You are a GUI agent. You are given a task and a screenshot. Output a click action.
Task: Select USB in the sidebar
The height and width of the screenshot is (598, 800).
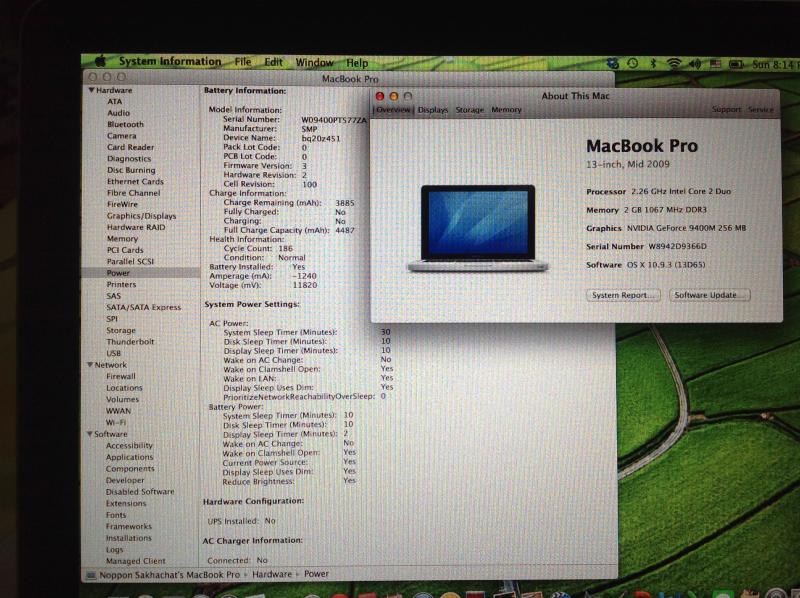[x=113, y=353]
